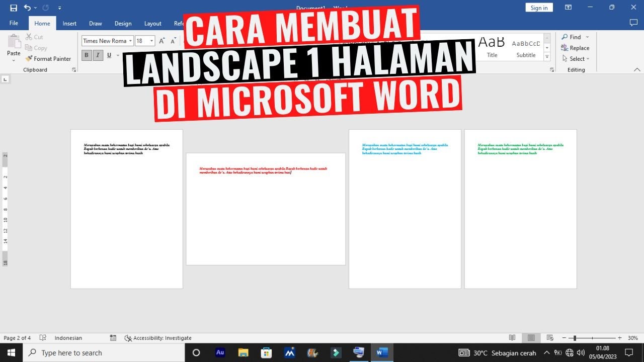Toggle Italic formatting

tap(98, 55)
